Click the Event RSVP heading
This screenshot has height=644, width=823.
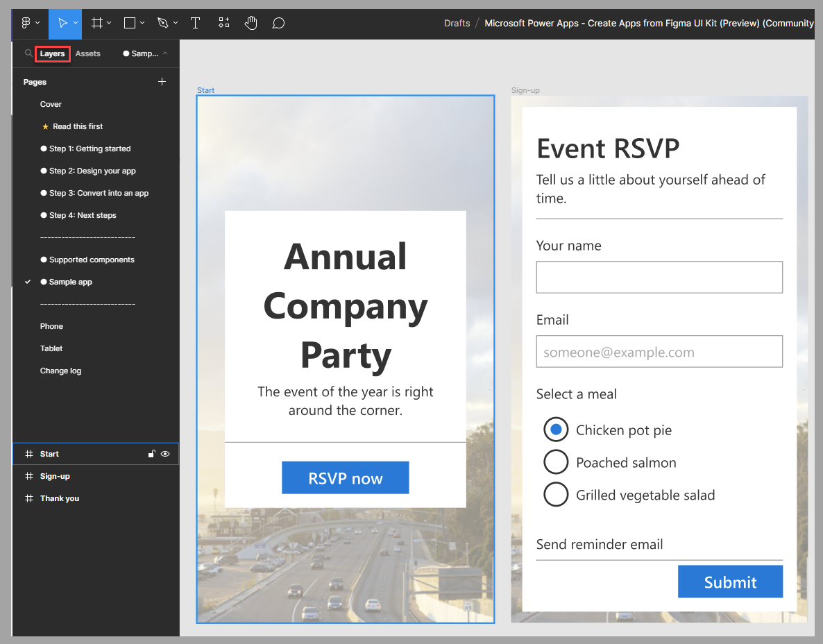coord(608,149)
